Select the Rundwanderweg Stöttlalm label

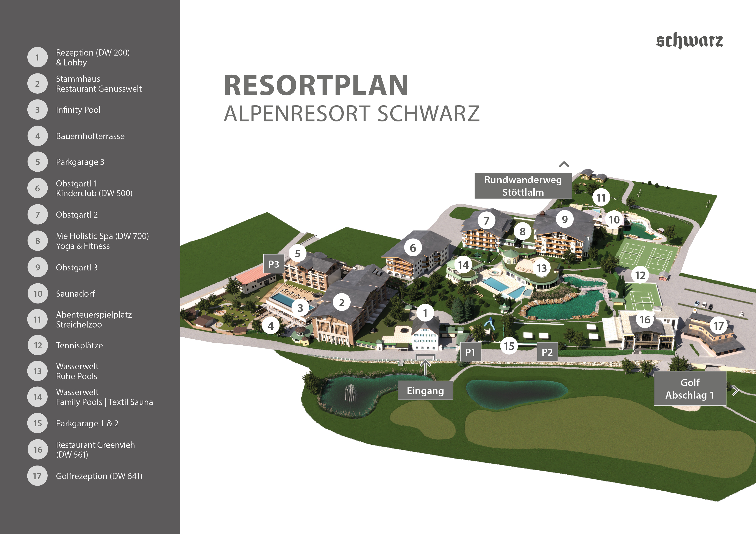523,186
